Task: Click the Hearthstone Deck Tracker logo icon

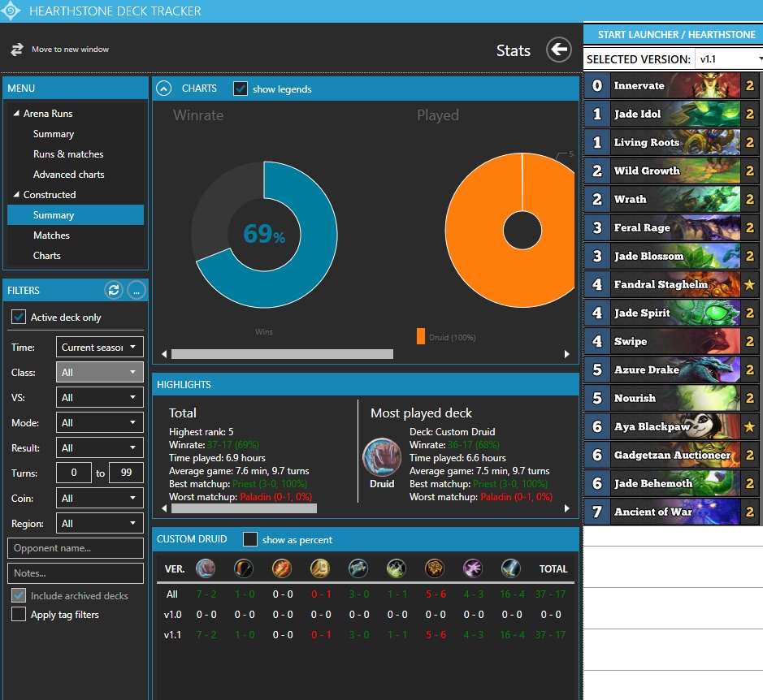Action: pos(10,11)
